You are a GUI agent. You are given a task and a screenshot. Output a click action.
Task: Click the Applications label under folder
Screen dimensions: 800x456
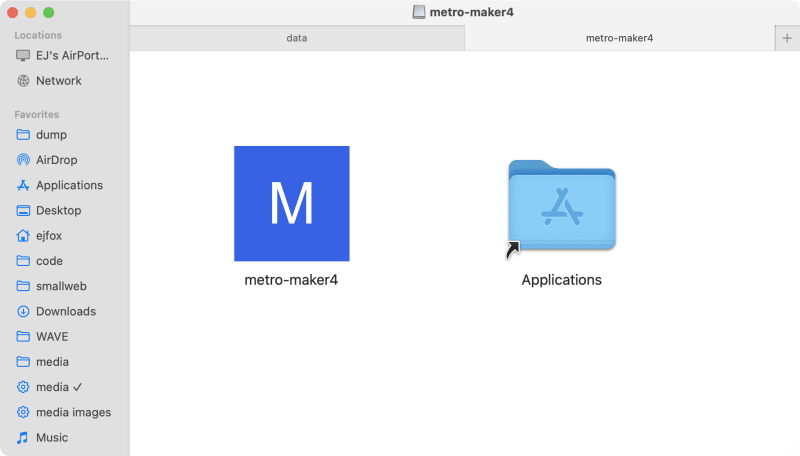pos(561,280)
